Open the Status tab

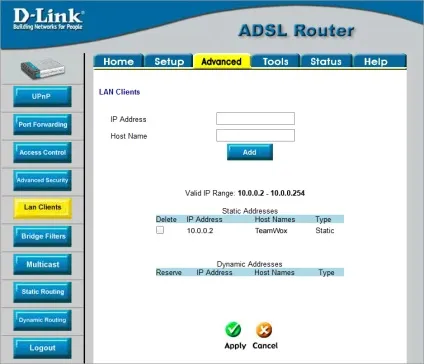coord(326,61)
